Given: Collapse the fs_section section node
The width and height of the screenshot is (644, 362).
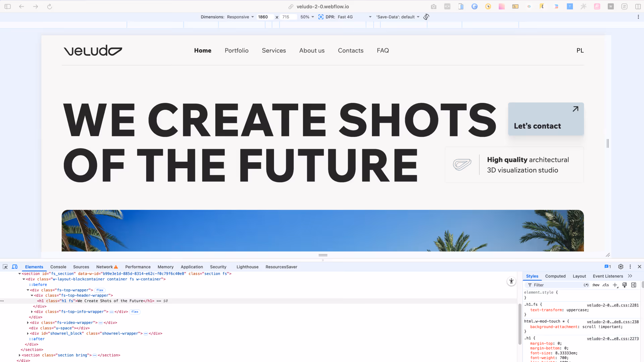Looking at the screenshot, I should pyautogui.click(x=19, y=274).
